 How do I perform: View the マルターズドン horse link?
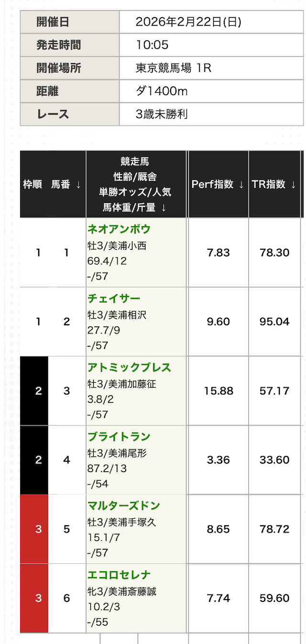coord(123,506)
